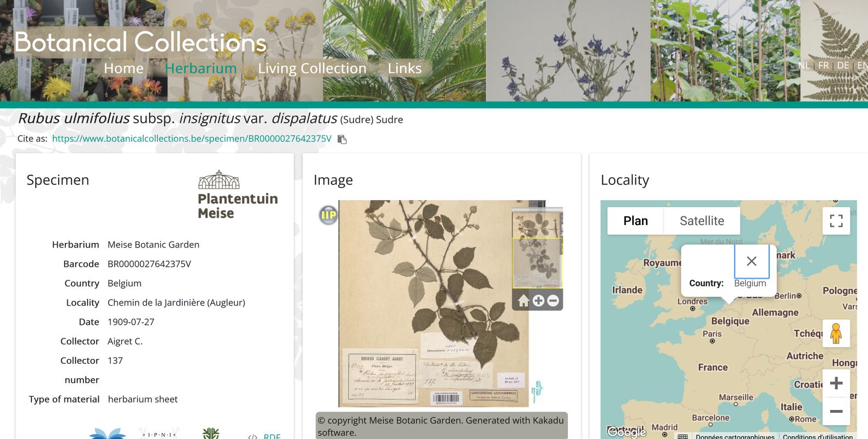Switch language to FR
This screenshot has height=439, width=868.
(823, 65)
